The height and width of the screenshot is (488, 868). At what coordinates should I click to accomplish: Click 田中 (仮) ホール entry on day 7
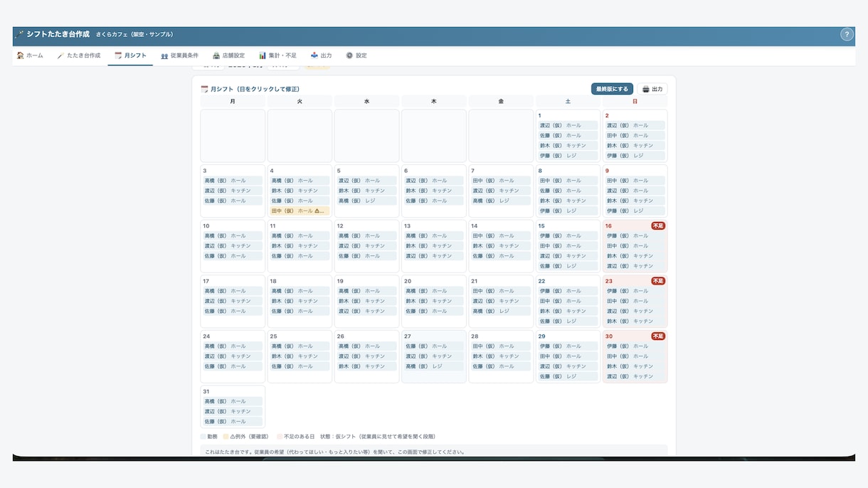coord(501,181)
